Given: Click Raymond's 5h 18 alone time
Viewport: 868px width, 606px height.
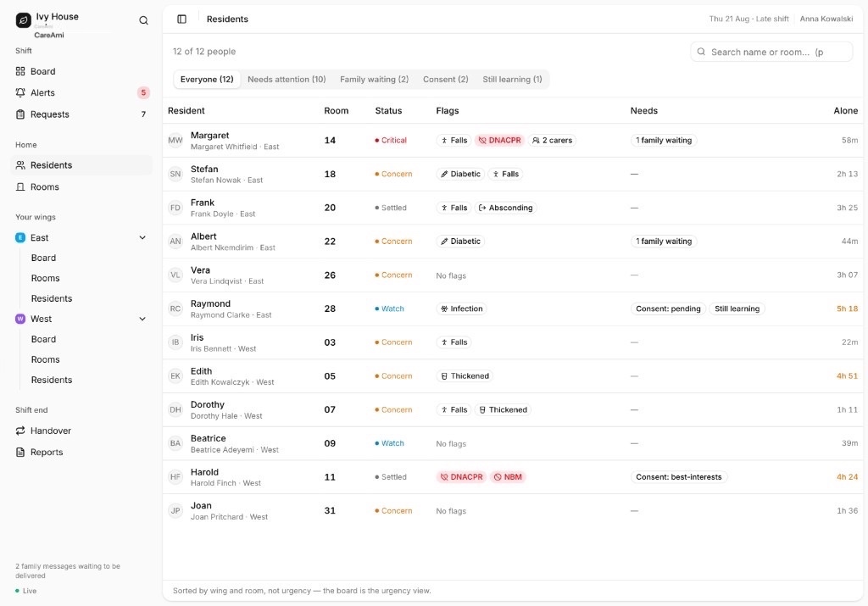Looking at the screenshot, I should pos(847,309).
